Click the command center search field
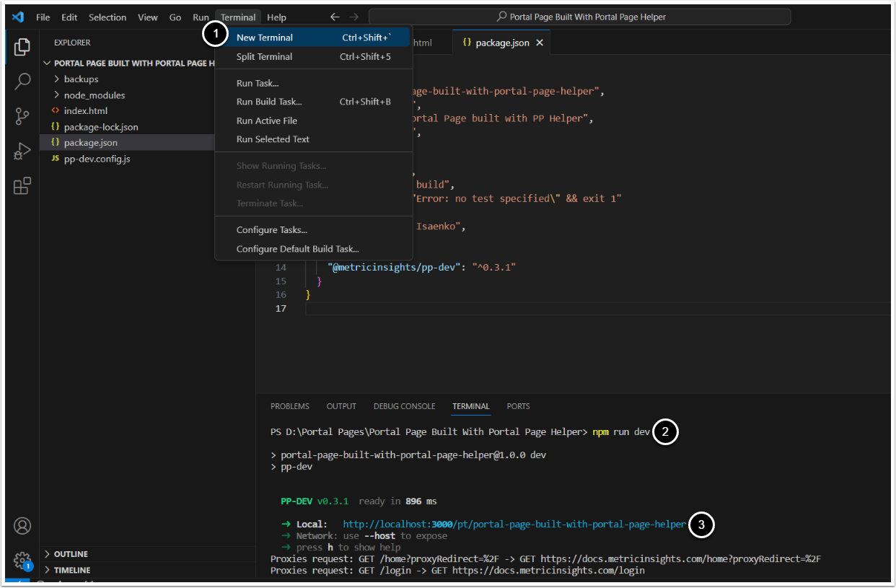The width and height of the screenshot is (896, 588). [579, 17]
